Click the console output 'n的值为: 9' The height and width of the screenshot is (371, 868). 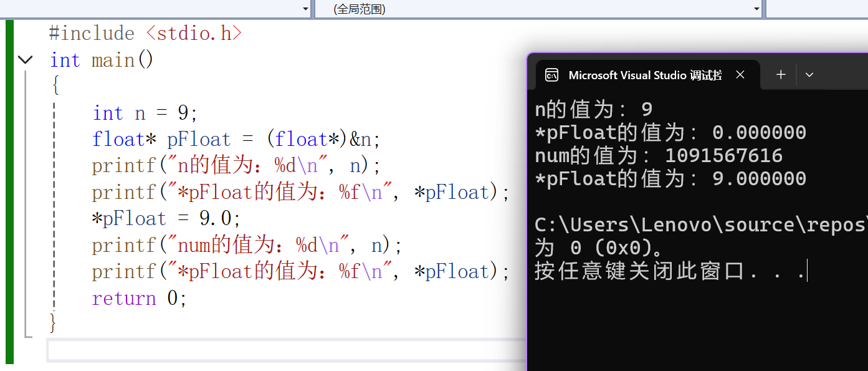(x=594, y=109)
